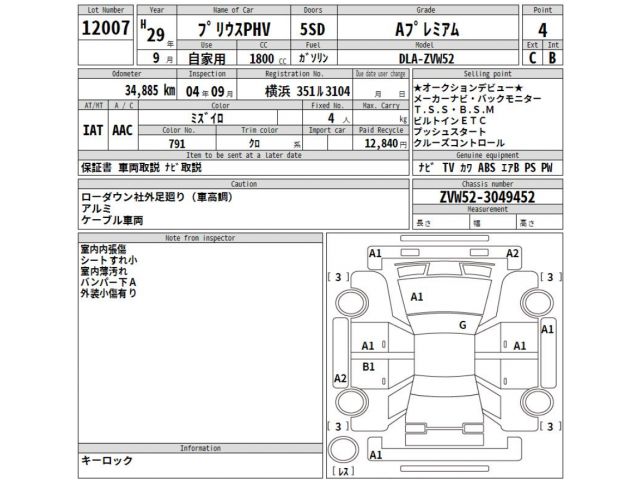Select the color name ミズイロ

tap(207, 118)
